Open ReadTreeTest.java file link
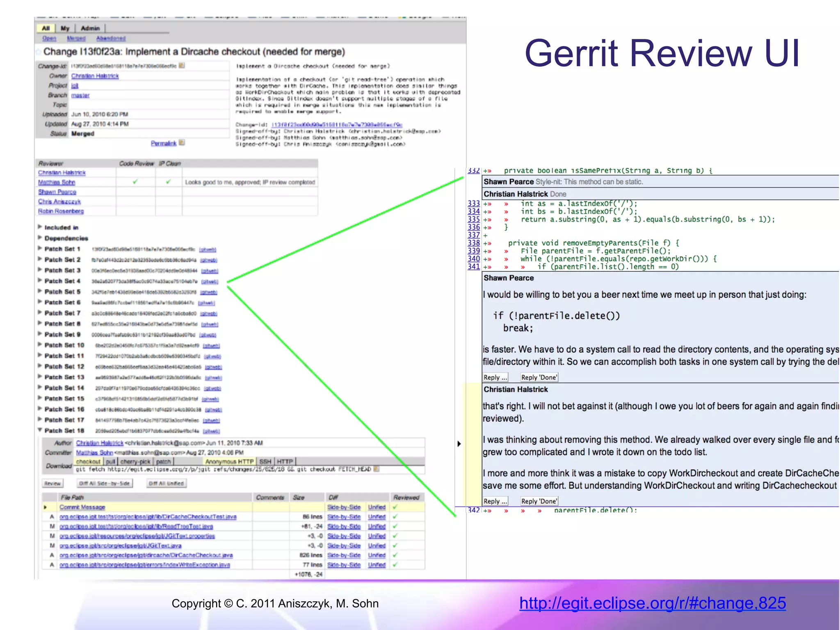 136,526
